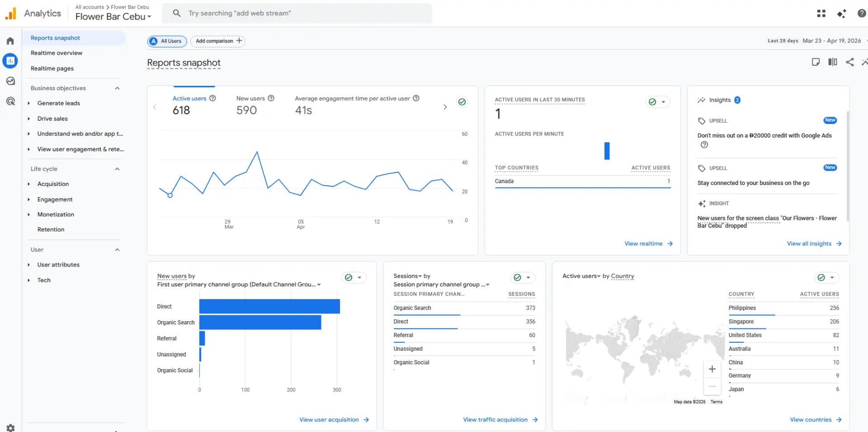This screenshot has width=868, height=432.
Task: Open the help question mark icon in header
Action: tap(862, 14)
